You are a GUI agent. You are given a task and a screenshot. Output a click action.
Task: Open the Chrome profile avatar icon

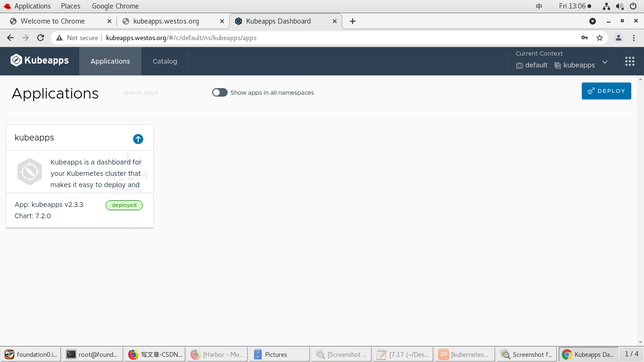pos(619,38)
